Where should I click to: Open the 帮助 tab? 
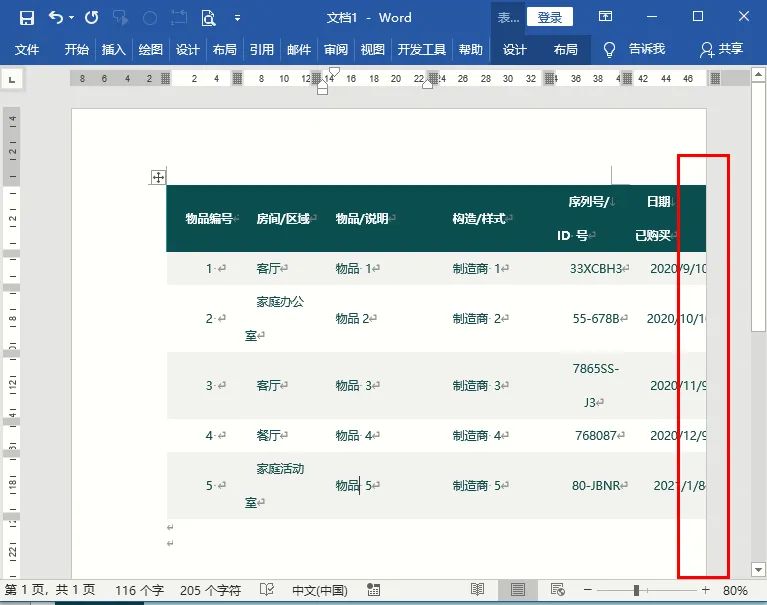471,49
